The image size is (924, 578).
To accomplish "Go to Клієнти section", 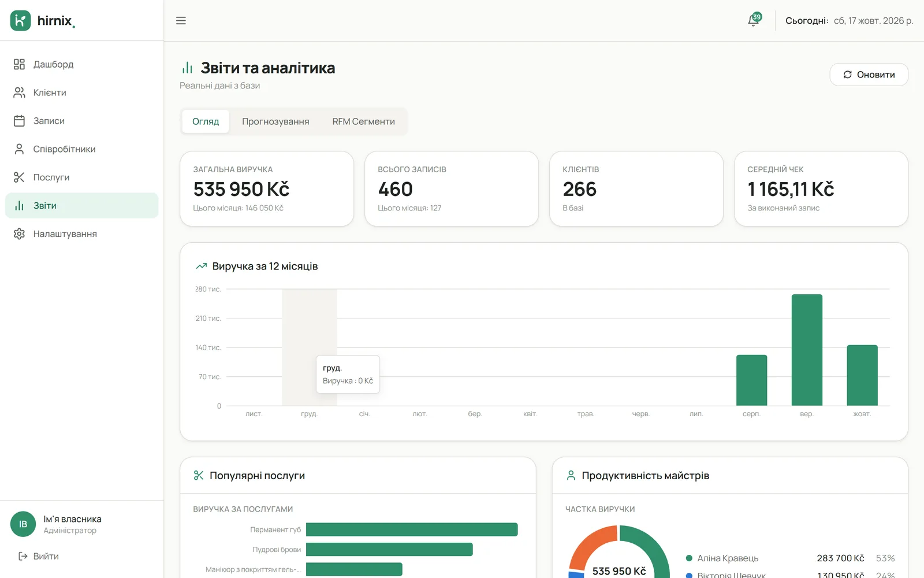I will point(81,92).
